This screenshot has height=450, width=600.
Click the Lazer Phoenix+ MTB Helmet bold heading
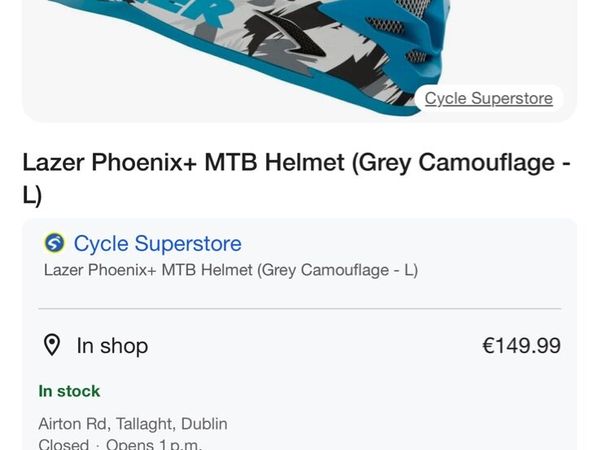(296, 163)
